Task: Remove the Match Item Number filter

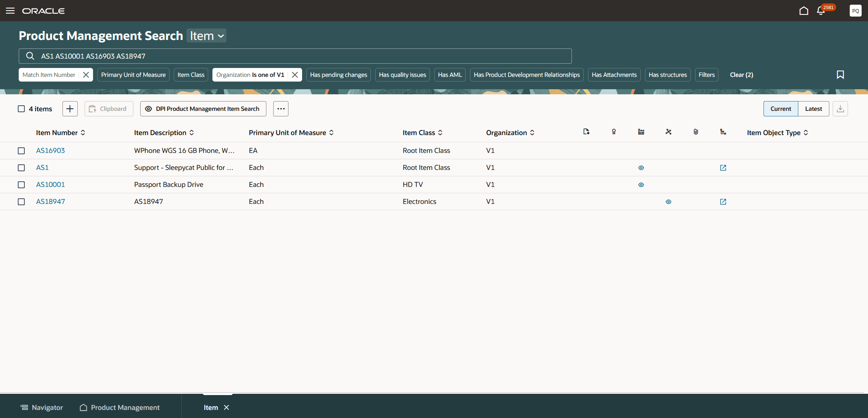Action: pos(86,75)
